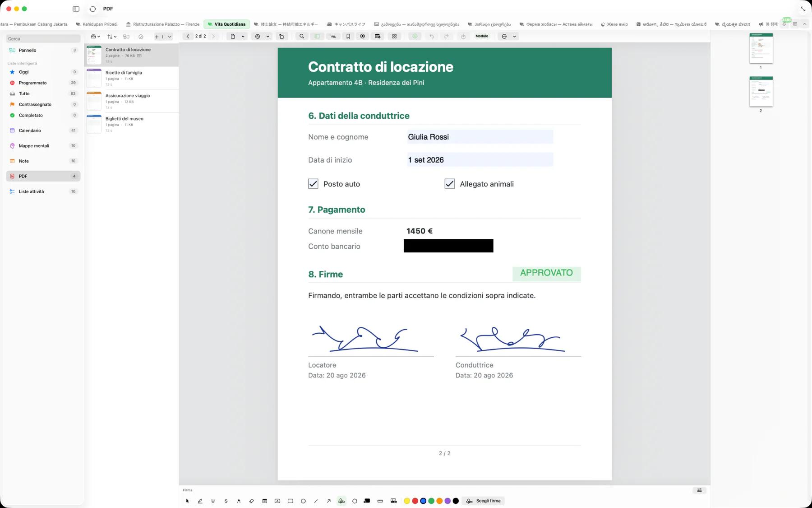This screenshot has width=812, height=508.
Task: Select the image insert tool
Action: click(394, 501)
